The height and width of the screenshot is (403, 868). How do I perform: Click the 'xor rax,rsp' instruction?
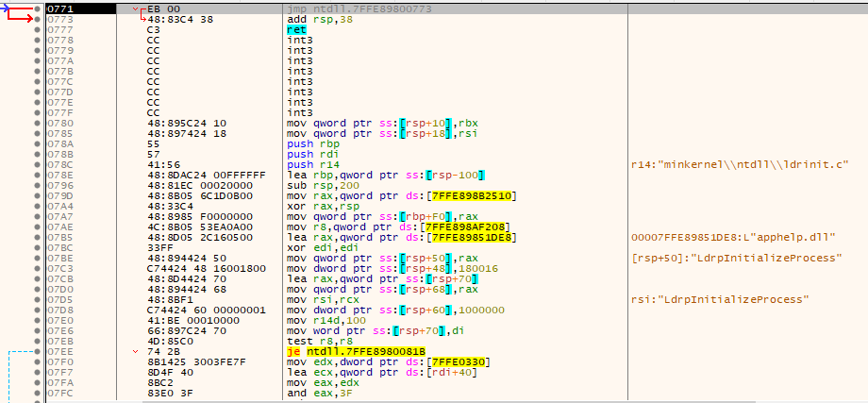click(x=322, y=206)
